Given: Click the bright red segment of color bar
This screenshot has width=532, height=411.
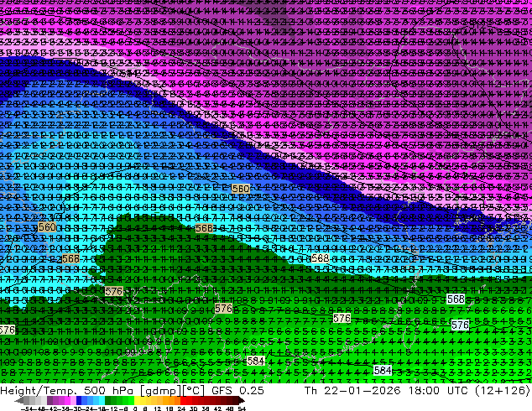Looking at the screenshot, I should [183, 401].
